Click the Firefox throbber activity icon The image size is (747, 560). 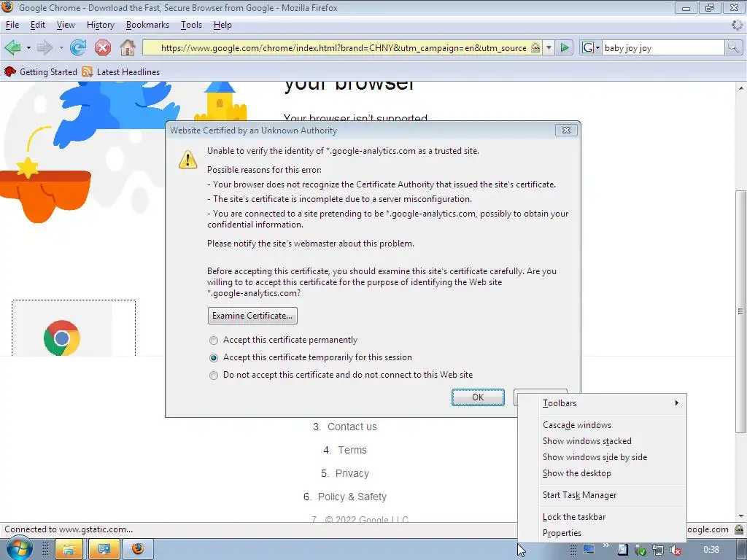(x=737, y=25)
